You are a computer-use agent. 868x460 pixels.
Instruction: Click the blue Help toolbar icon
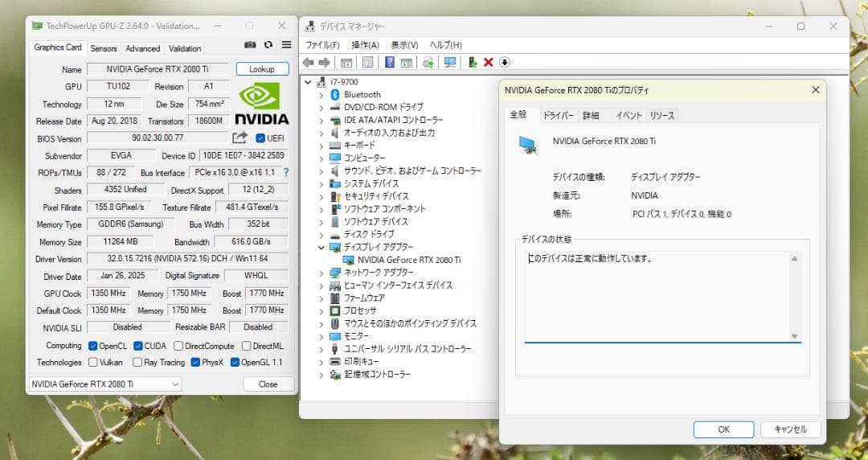click(x=390, y=63)
